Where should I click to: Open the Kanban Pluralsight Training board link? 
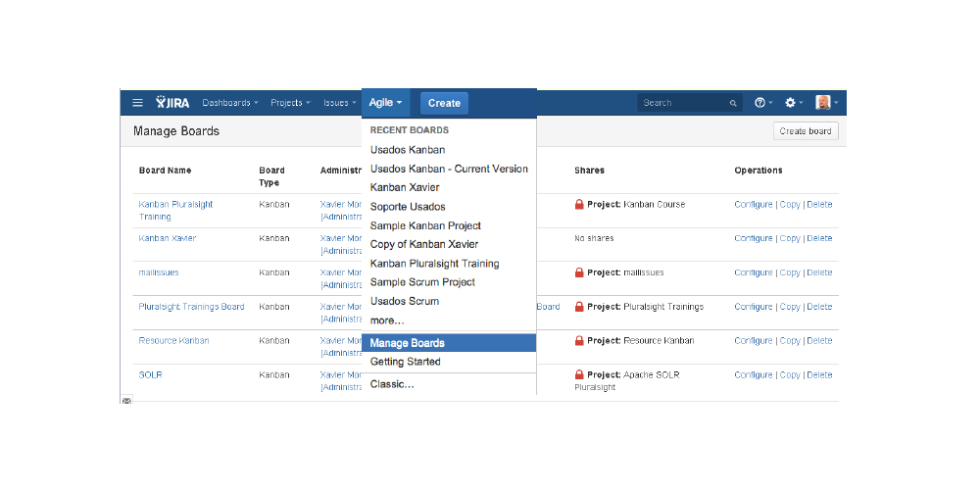point(175,211)
